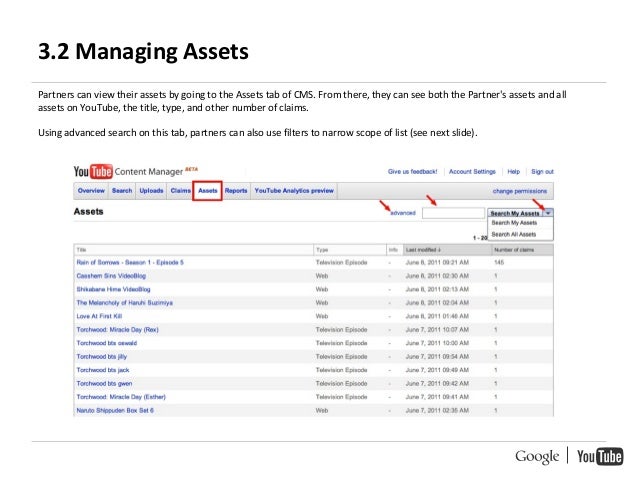
Task: Click June 7, 2011 10:07 AM date
Action: [437, 330]
